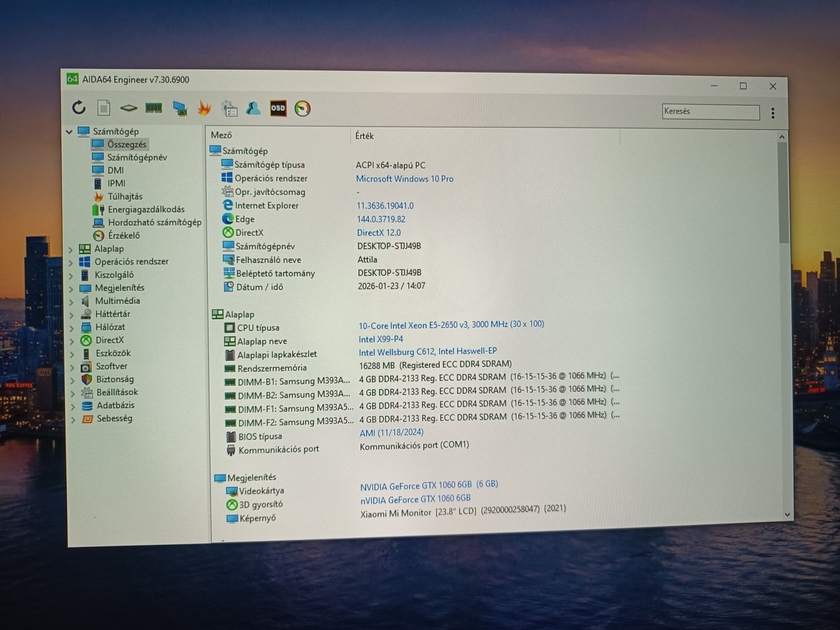Open Edge version 144.0.3719.82 link

pos(381,220)
